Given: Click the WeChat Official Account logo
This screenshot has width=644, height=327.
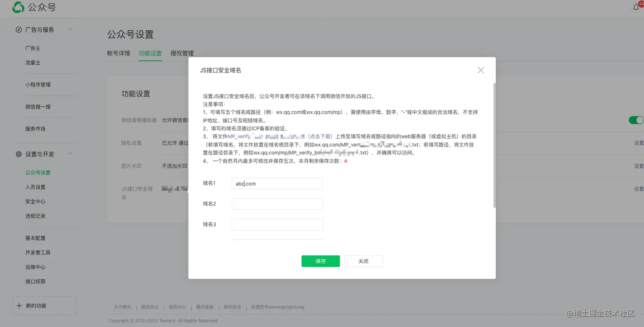Looking at the screenshot, I should 18,7.
